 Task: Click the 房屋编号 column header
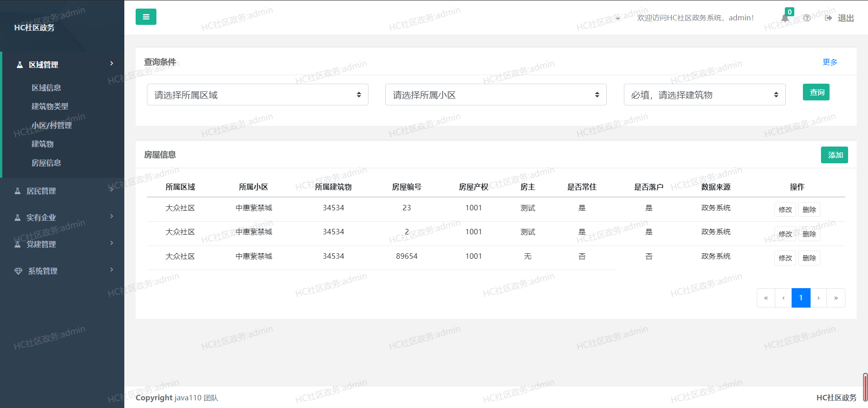coord(406,187)
